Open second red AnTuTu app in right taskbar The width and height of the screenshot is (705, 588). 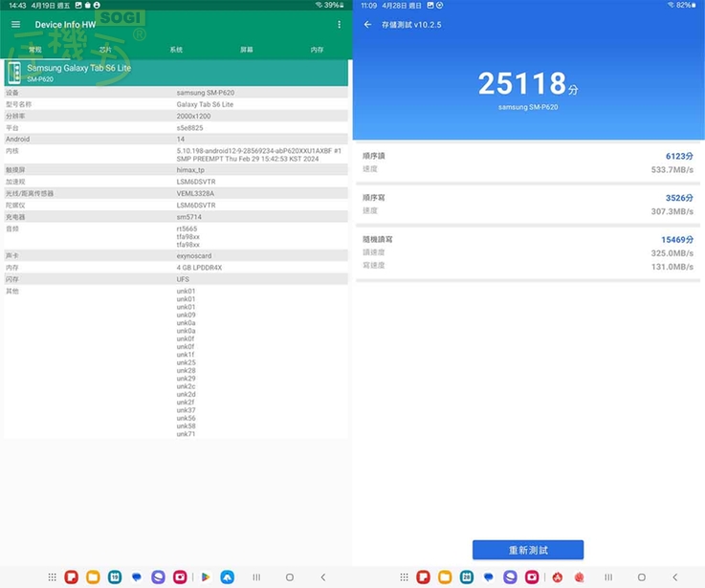pos(579,577)
